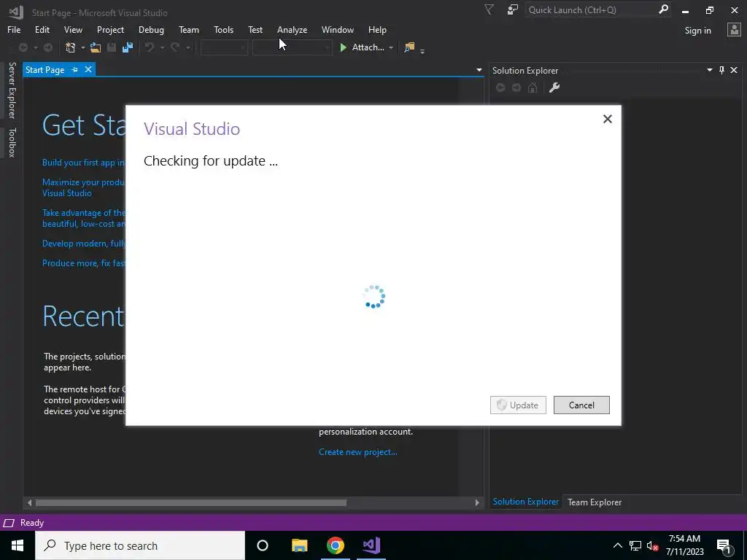Click the single-disk Save toolbar icon
The image size is (747, 560).
pyautogui.click(x=112, y=47)
